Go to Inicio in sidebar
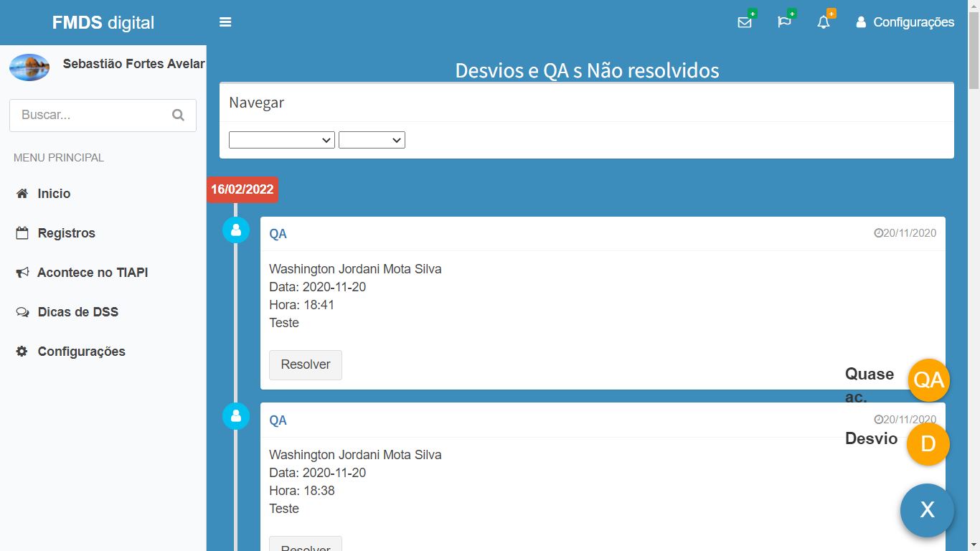The width and height of the screenshot is (980, 551). click(54, 194)
